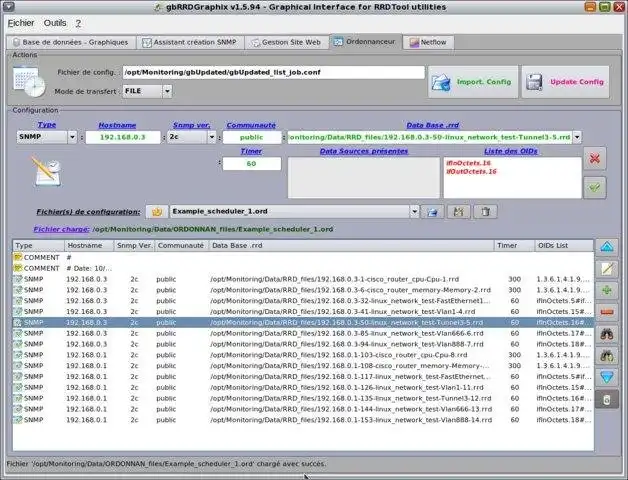The height and width of the screenshot is (480, 628).
Task: Sort by the Hostname column header
Action: (x=89, y=246)
